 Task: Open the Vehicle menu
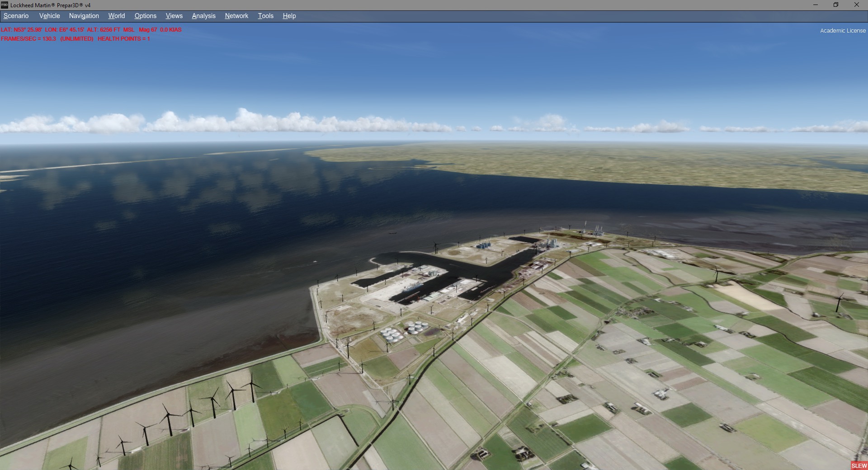tap(50, 16)
